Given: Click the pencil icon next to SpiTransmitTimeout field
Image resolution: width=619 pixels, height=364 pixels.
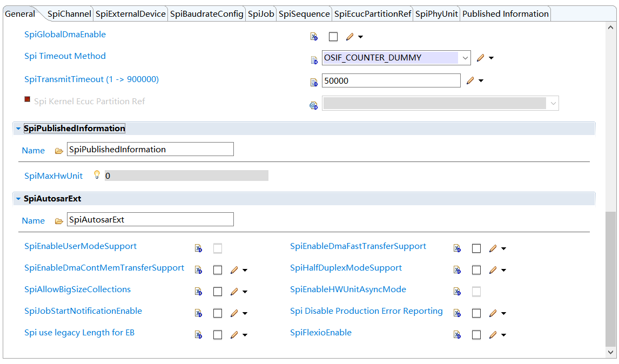Looking at the screenshot, I should tap(470, 81).
